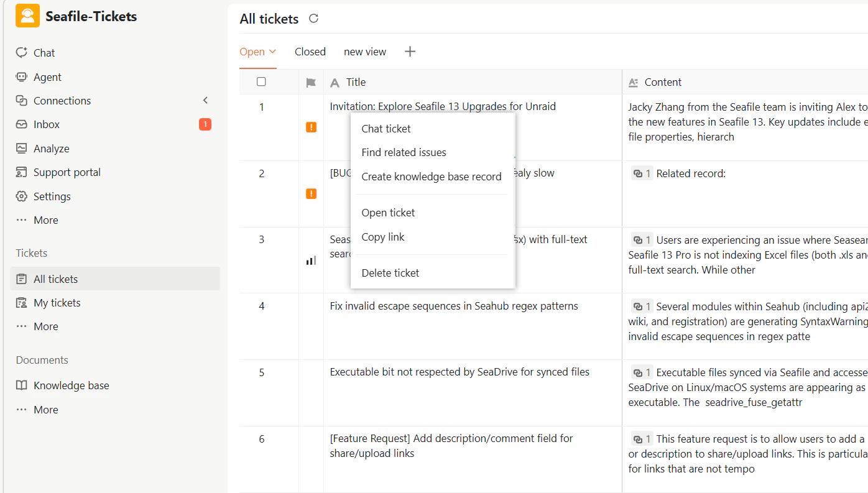
Task: Switch to the Closed view tab
Action: pos(310,52)
